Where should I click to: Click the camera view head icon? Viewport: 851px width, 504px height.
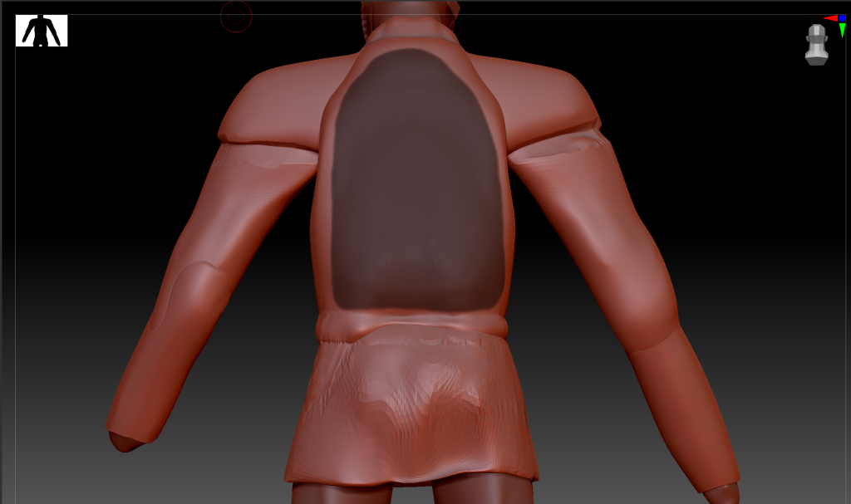pos(817,44)
